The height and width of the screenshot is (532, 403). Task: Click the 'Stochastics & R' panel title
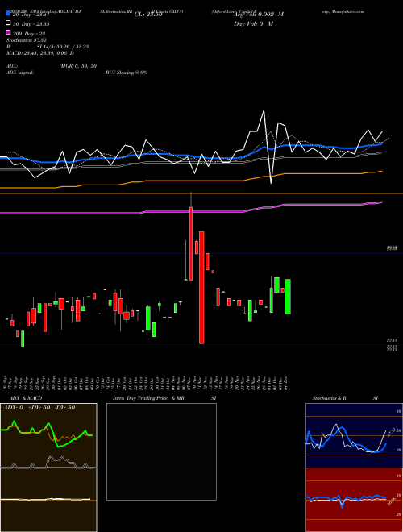329,398
